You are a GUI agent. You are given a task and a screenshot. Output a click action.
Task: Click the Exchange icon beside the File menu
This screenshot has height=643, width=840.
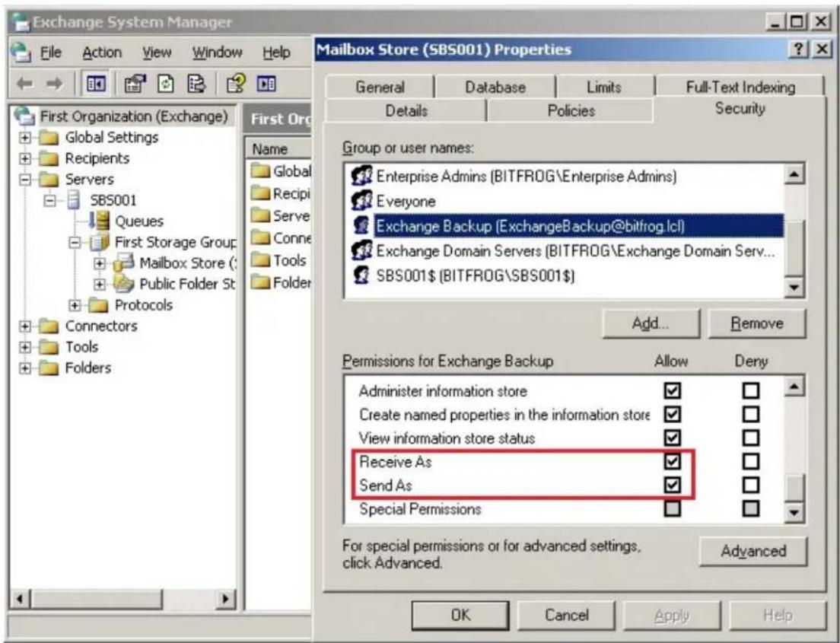coord(21,52)
